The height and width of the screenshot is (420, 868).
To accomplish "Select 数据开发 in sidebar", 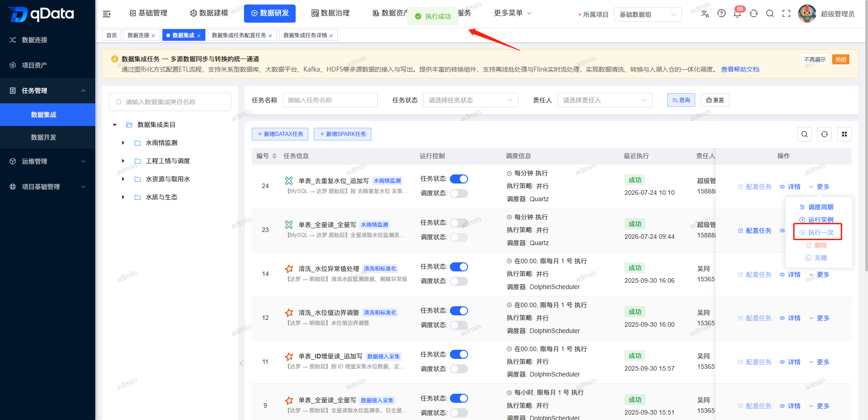I will [48, 137].
